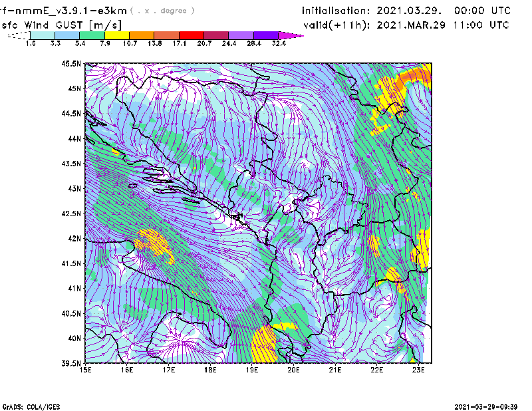This screenshot has height=411, width=532.
Task: Click the 'sfc Wind GUST [m/s]' title
Action: point(61,25)
